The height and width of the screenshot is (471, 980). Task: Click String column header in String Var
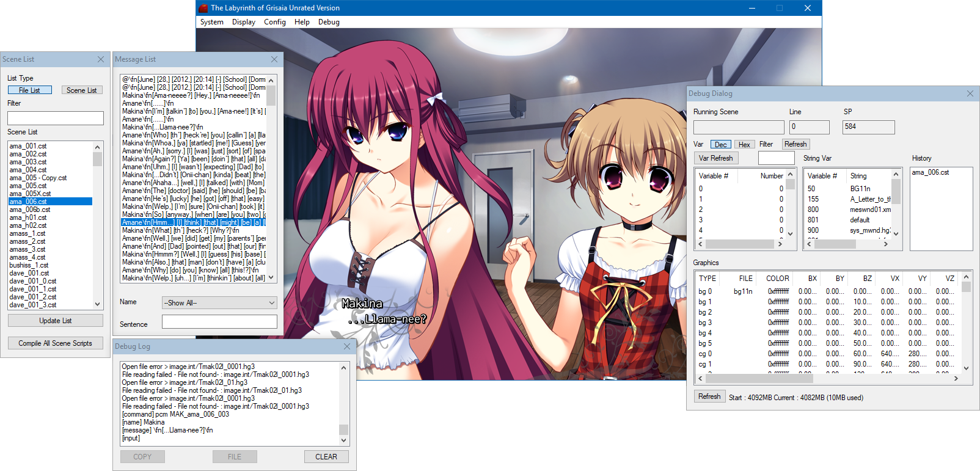pos(868,176)
